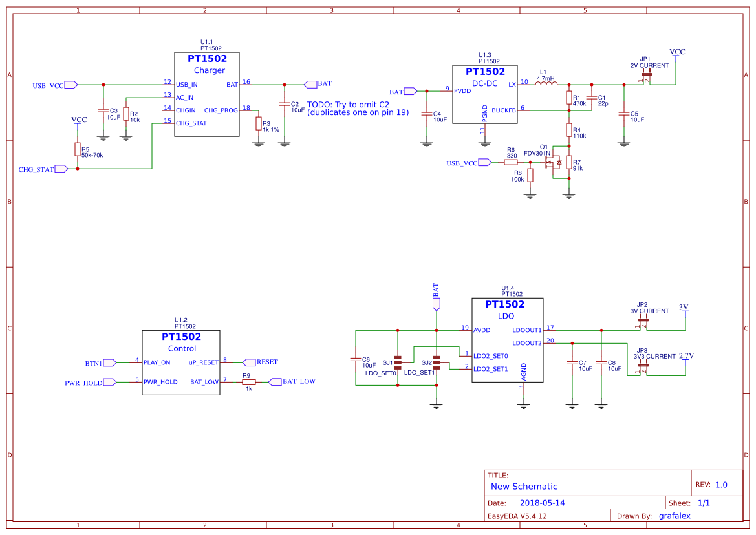The image size is (756, 535).
Task: Click the uP_RESET pin label
Action: coord(204,362)
